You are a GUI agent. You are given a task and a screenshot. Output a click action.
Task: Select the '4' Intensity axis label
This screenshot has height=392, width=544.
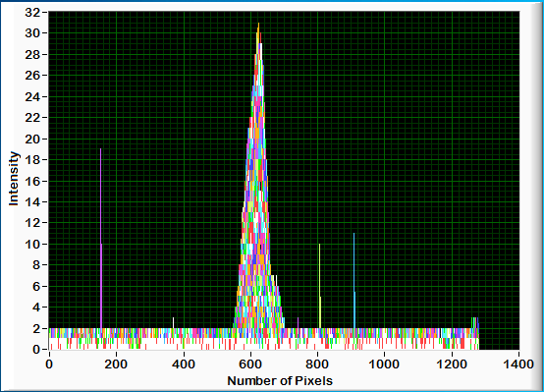pyautogui.click(x=35, y=307)
